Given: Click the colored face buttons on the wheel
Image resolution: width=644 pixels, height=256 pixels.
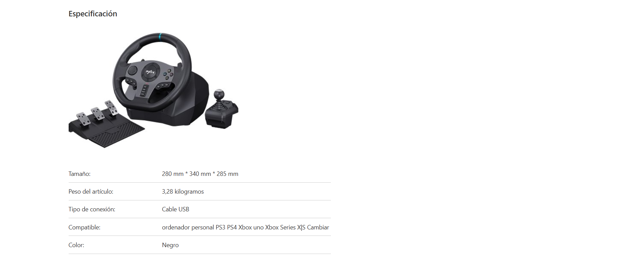Looking at the screenshot, I should tap(168, 74).
